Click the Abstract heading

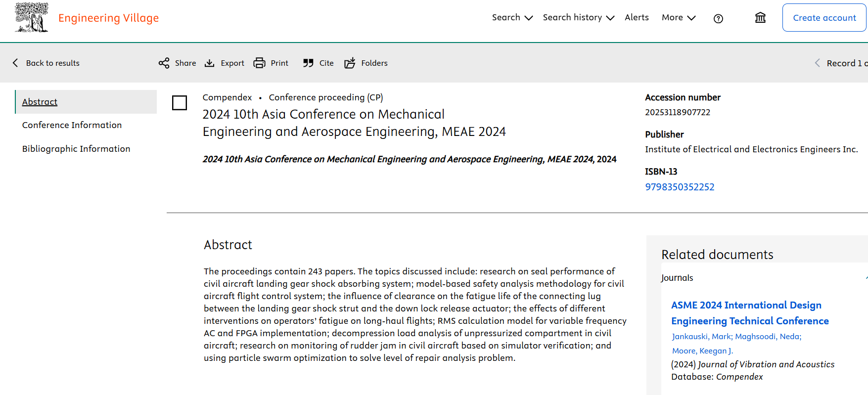click(228, 245)
